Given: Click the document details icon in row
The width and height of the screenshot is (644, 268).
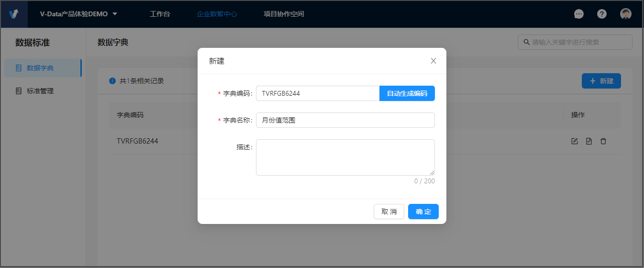Looking at the screenshot, I should 589,141.
